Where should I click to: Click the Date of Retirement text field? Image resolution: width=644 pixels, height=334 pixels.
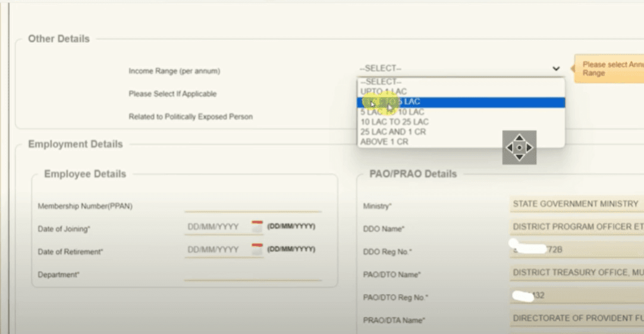tap(215, 250)
